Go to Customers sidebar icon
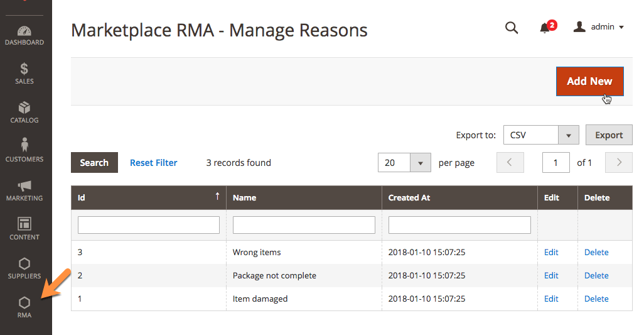Screen dimensions: 644x335 (x=24, y=151)
